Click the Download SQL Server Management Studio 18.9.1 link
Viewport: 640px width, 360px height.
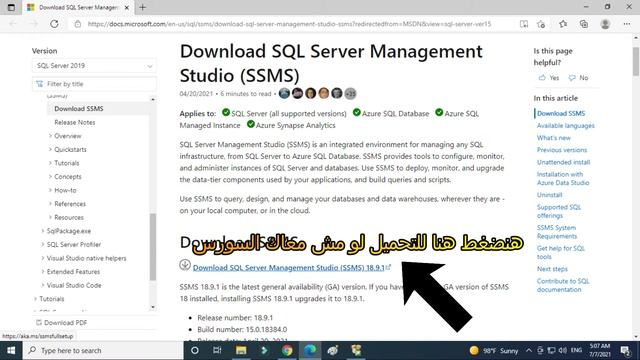289,268
